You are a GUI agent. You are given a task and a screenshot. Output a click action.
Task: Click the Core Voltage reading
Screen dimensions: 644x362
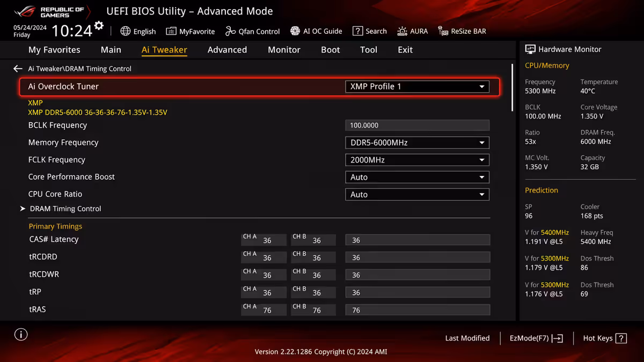click(599, 112)
